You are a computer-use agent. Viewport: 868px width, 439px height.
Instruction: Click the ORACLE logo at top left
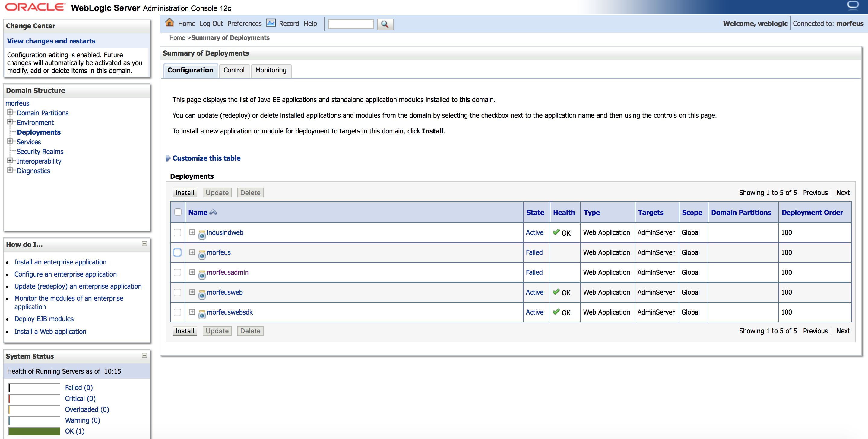click(35, 7)
